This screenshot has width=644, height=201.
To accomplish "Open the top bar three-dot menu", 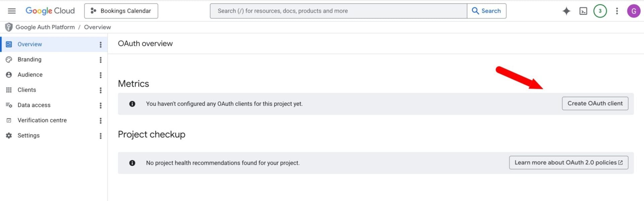I will [x=617, y=11].
